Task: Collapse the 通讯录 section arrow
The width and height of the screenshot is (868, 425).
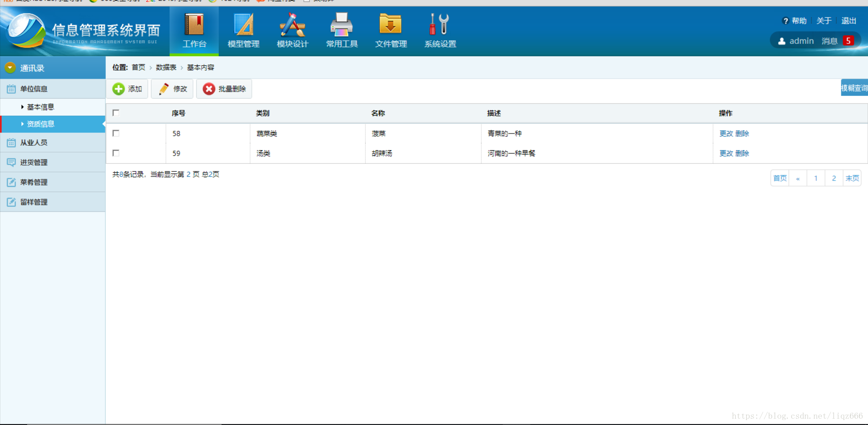Action: pyautogui.click(x=10, y=68)
